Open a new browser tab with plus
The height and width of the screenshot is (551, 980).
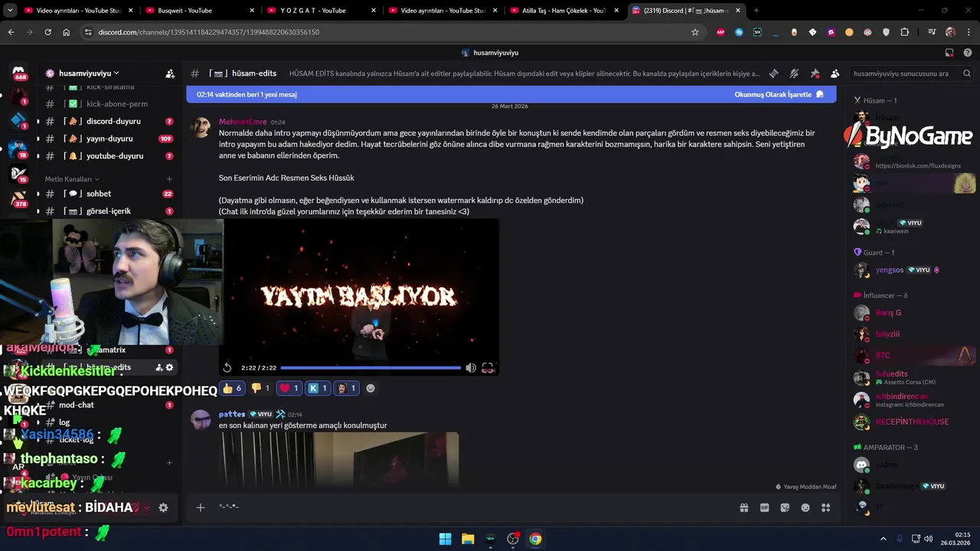756,11
